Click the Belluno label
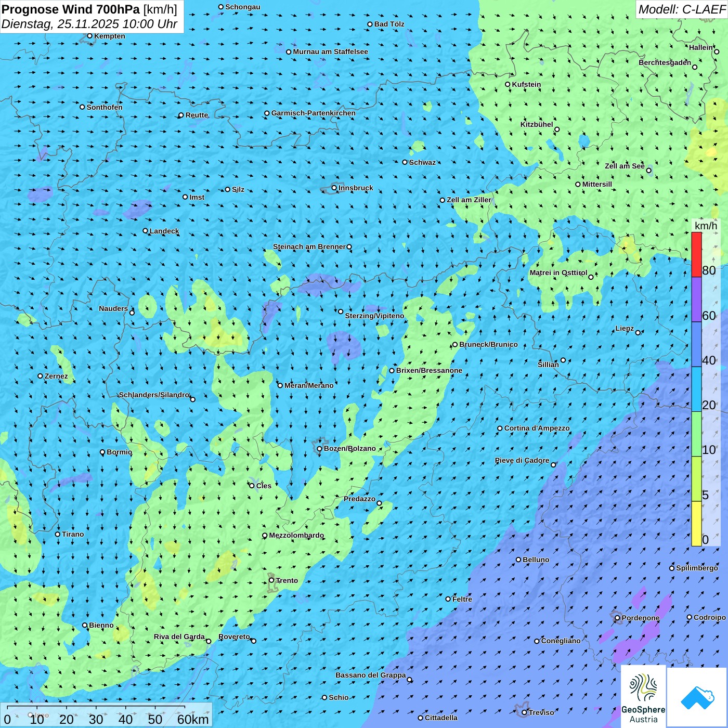 (x=536, y=560)
